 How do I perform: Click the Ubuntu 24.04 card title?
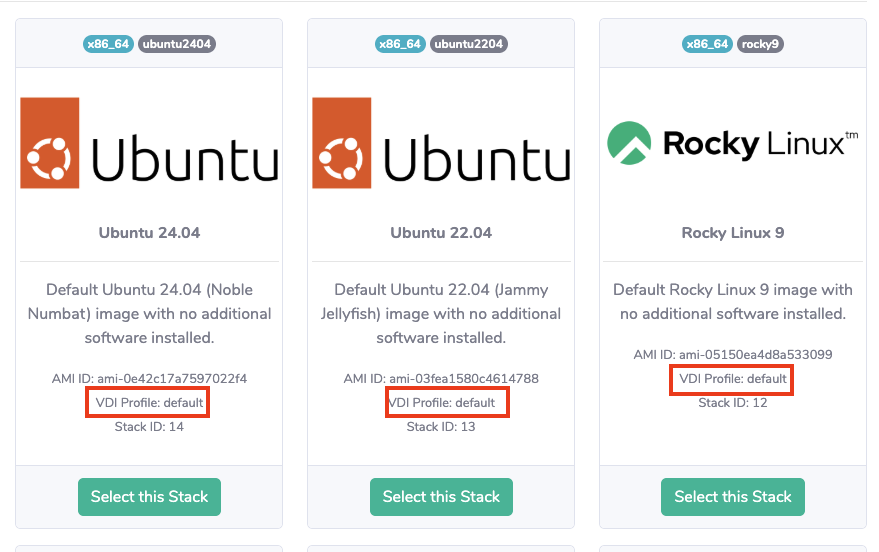click(x=149, y=233)
